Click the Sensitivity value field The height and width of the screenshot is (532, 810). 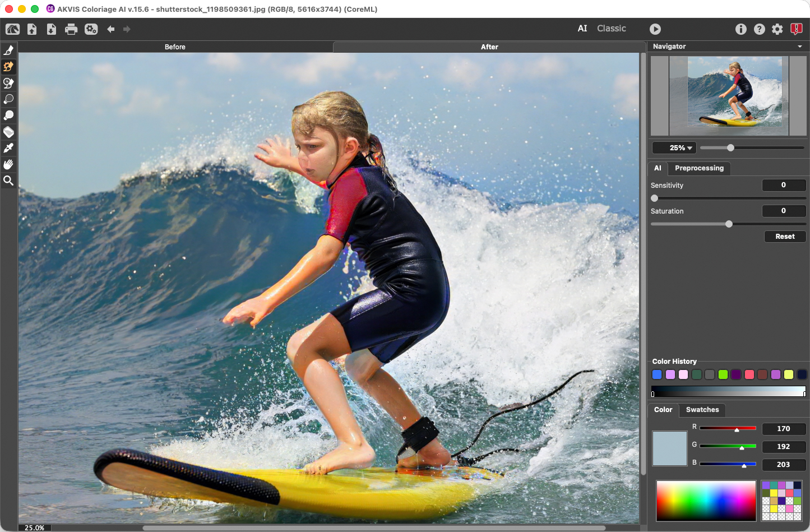pyautogui.click(x=784, y=185)
